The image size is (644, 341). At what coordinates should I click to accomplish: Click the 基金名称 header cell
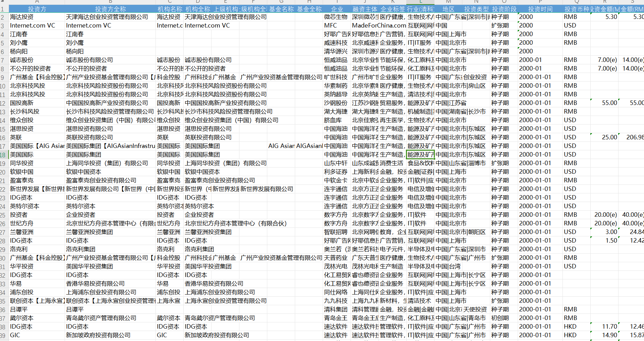pyautogui.click(x=281, y=9)
